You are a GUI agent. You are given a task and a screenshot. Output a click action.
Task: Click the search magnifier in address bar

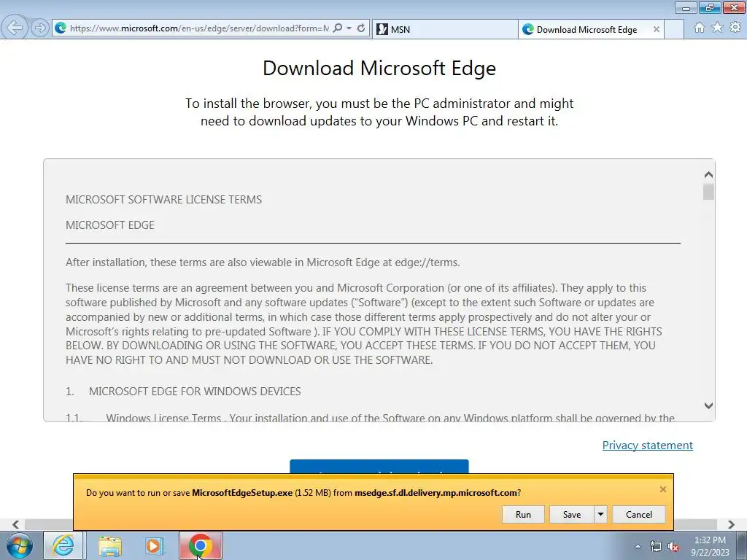(338, 28)
